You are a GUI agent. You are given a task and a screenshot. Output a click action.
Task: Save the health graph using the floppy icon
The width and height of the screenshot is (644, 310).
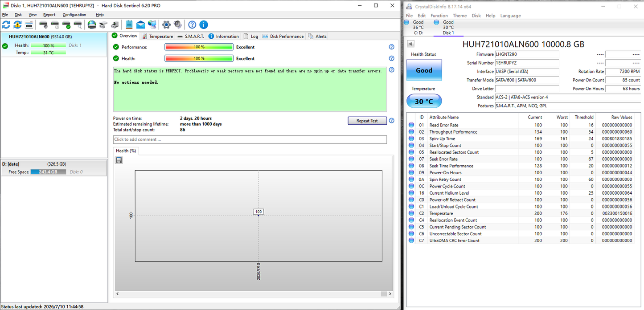119,160
